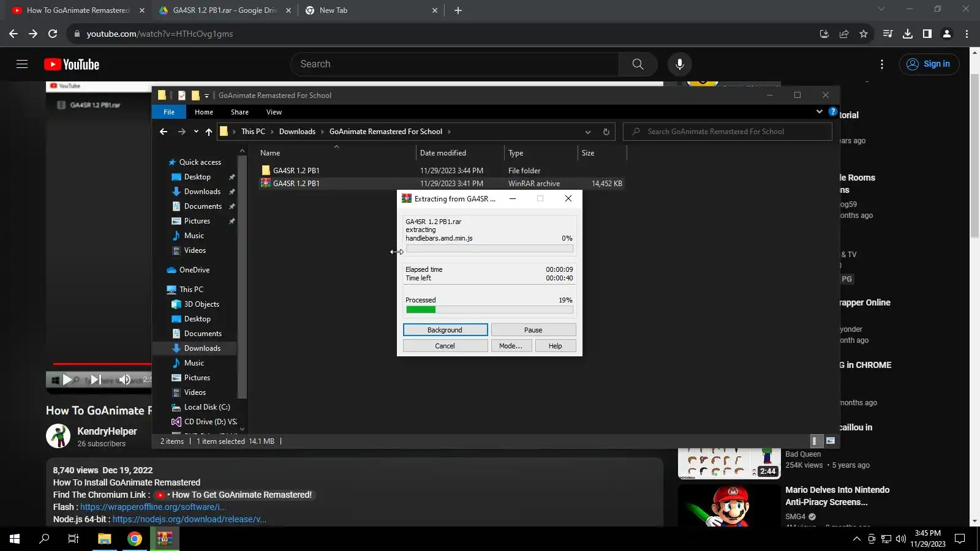
Task: Open the wrapperoffline.org Flash link
Action: 153,507
